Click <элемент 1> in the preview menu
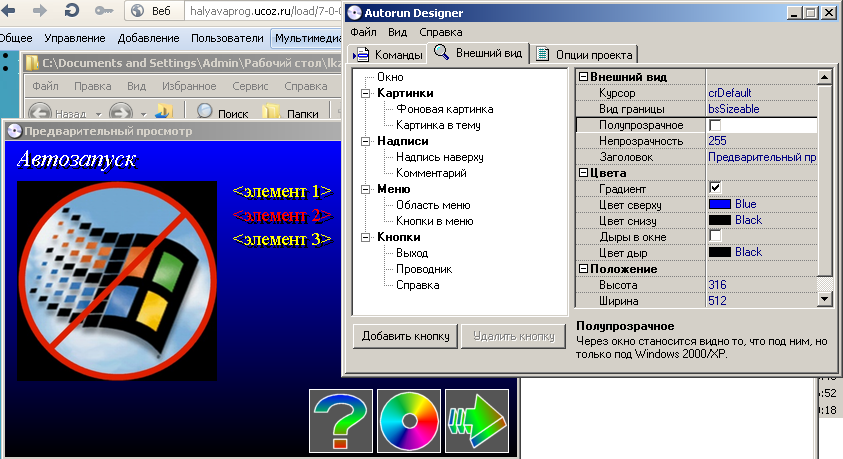This screenshot has width=843, height=459. pos(282,191)
